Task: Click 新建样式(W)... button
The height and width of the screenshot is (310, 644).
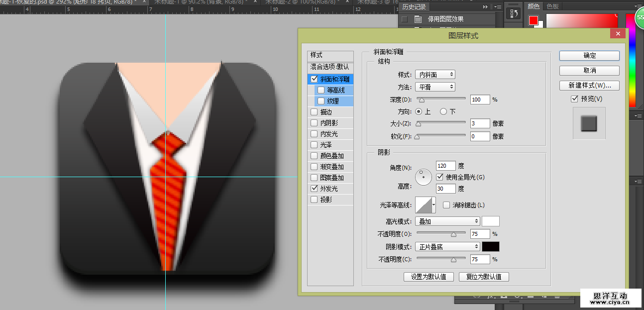Action: [589, 86]
